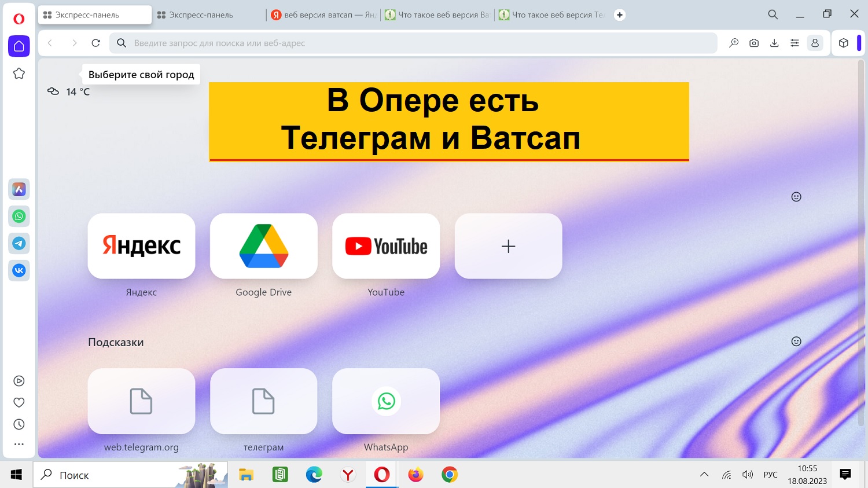Add a new speed dial site

pyautogui.click(x=508, y=246)
